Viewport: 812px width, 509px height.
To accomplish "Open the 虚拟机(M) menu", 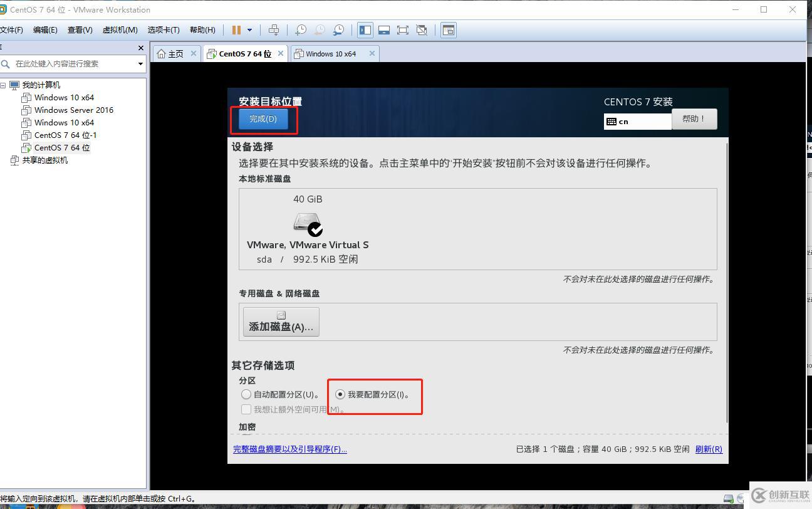I will tap(120, 30).
